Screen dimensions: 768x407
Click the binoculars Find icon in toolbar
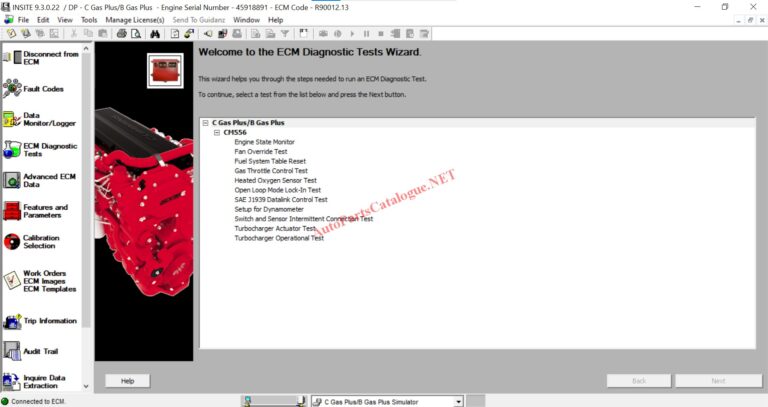click(155, 33)
